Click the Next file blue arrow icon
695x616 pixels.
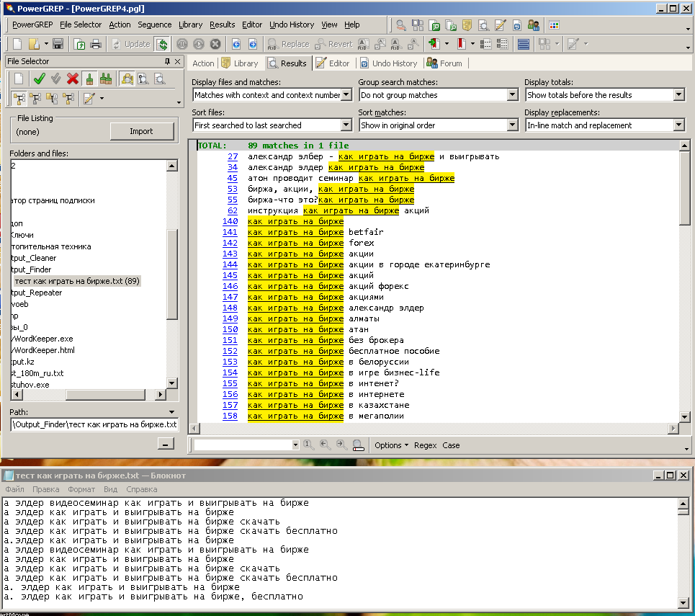pyautogui.click(x=253, y=44)
